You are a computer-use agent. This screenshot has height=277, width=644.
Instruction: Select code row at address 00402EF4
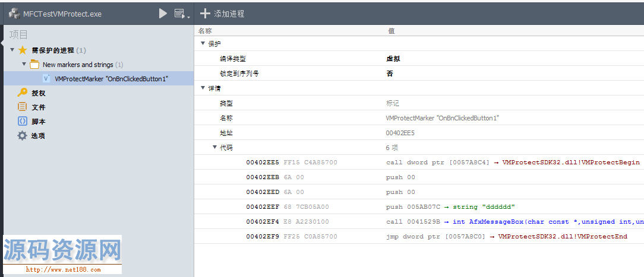(x=419, y=221)
